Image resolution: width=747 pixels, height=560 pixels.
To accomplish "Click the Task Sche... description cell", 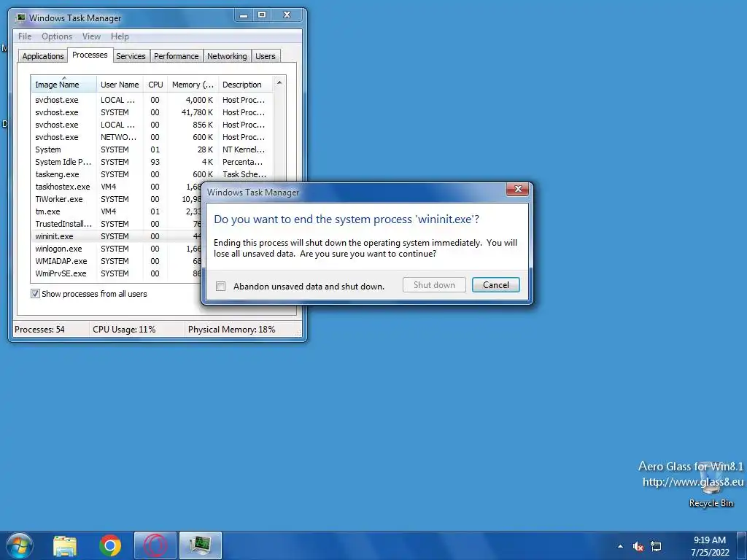I will click(244, 174).
